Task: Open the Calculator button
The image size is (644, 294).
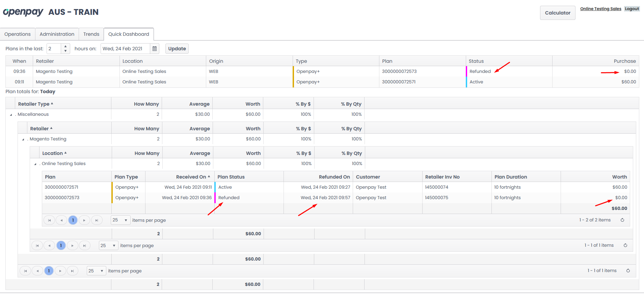Action: click(x=558, y=13)
